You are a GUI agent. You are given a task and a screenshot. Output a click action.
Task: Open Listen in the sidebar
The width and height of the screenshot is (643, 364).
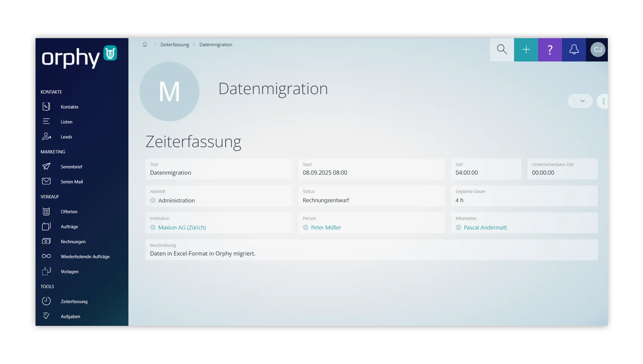pos(67,122)
